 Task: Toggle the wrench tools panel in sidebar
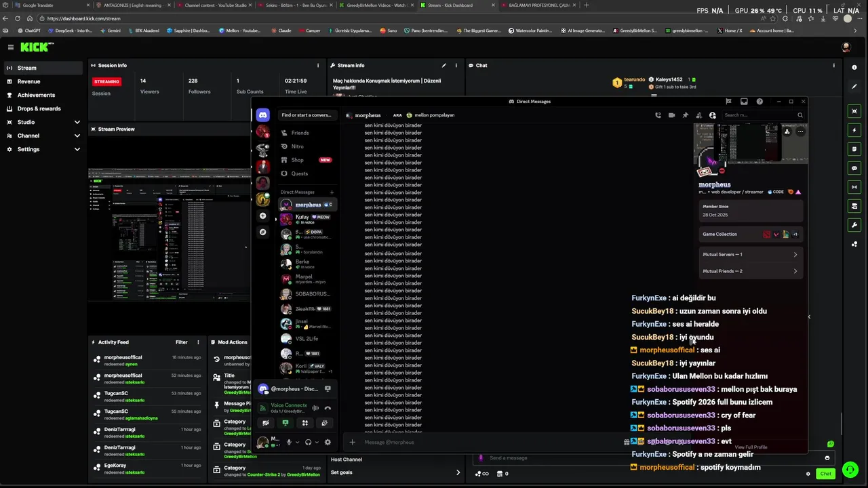[x=854, y=225]
